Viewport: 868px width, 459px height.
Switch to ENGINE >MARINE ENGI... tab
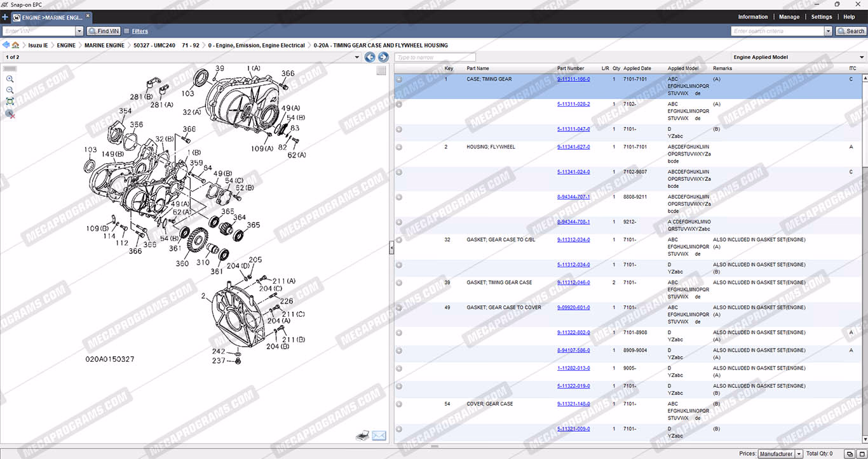51,17
